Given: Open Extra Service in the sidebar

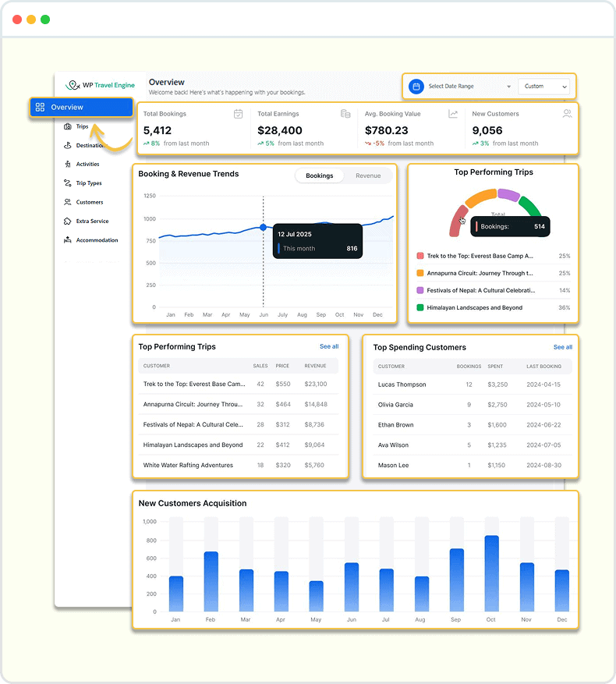Looking at the screenshot, I should 93,222.
